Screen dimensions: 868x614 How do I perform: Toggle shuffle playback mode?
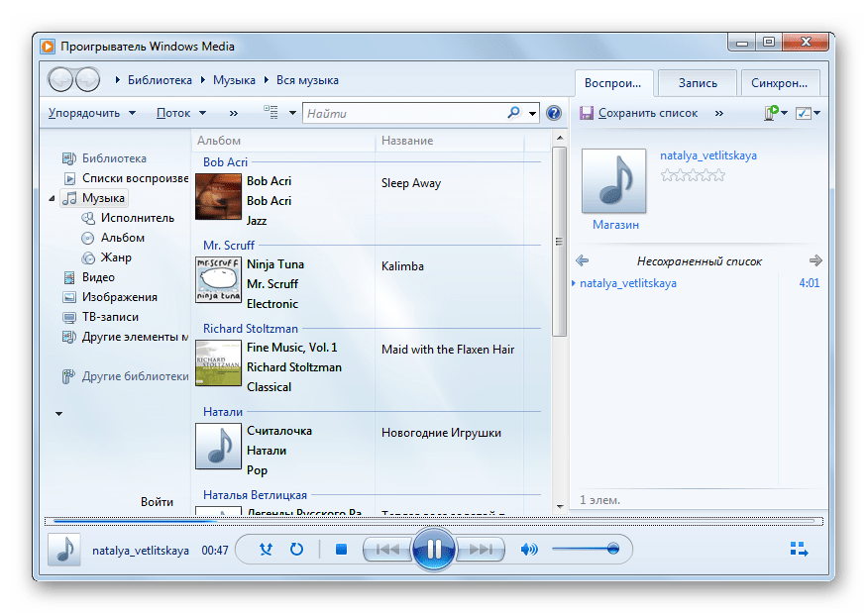[267, 550]
